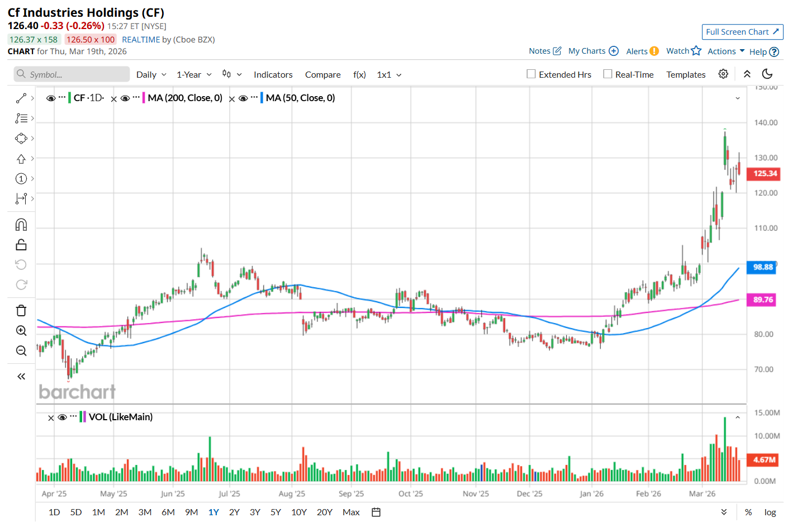
Task: Select the trend line drawing tool
Action: point(21,98)
